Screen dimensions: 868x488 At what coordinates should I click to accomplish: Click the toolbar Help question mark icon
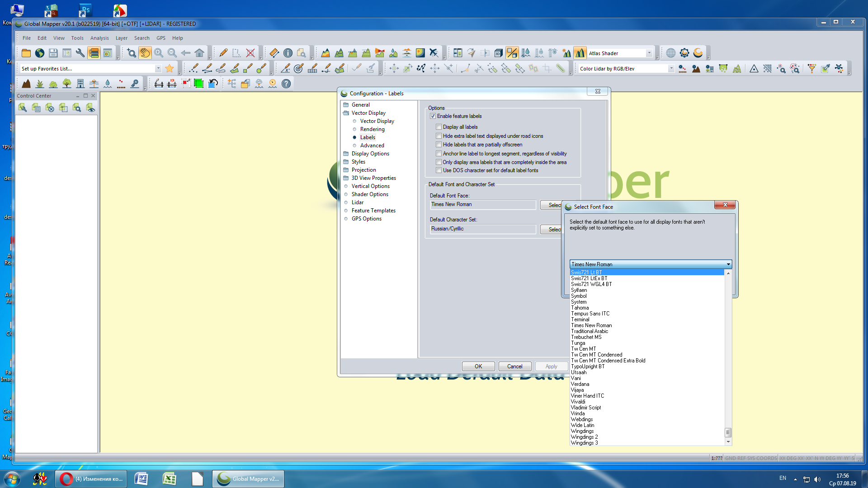(x=286, y=84)
